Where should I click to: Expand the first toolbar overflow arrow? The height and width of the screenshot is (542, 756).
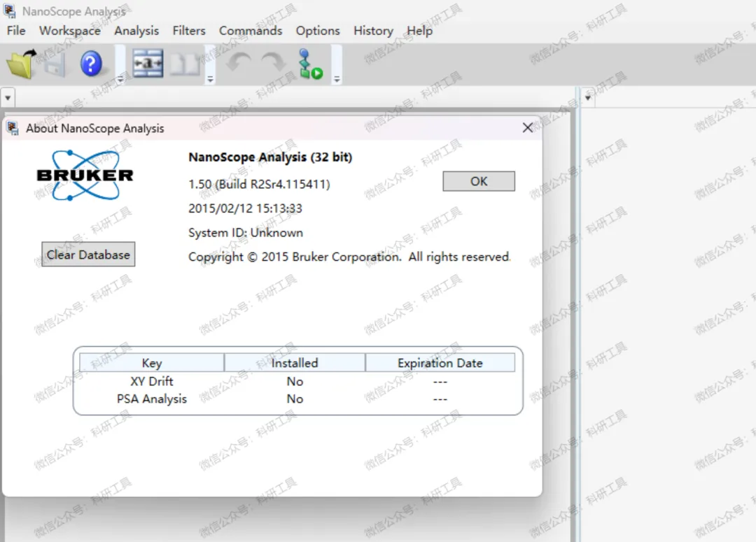pos(120,79)
